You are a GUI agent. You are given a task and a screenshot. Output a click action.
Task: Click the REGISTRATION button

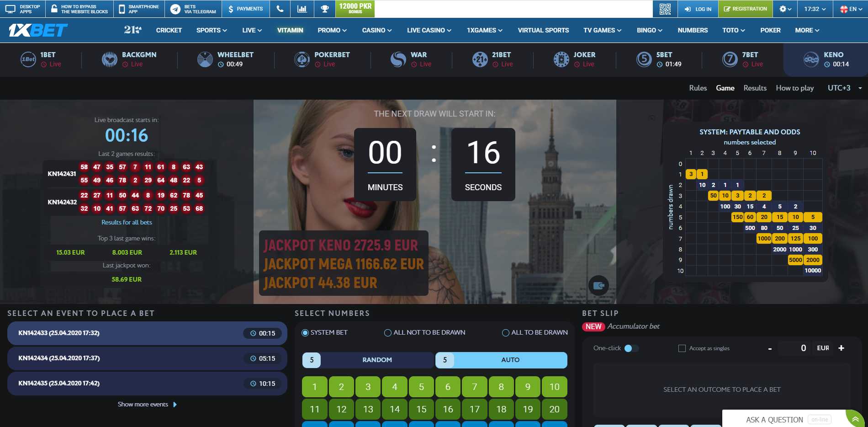point(746,9)
